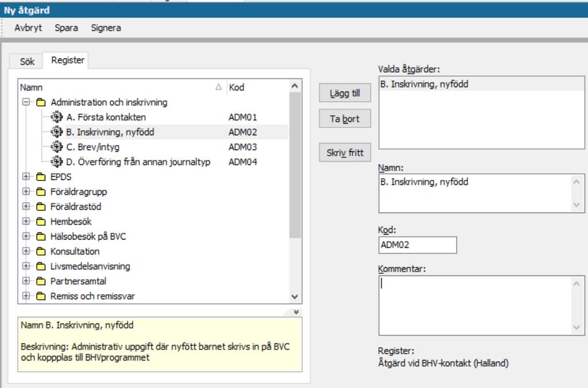Screen dimensions: 588x388
Task: Expand the Livsmedelsanvisning folder node
Action: tap(26, 266)
